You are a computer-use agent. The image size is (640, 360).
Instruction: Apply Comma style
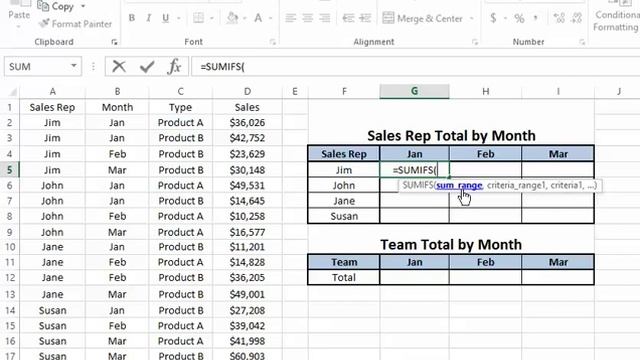pyautogui.click(x=536, y=18)
